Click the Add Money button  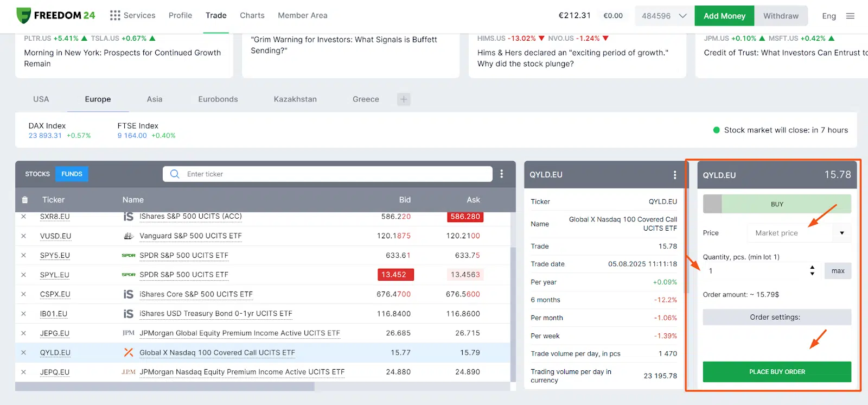pyautogui.click(x=724, y=16)
